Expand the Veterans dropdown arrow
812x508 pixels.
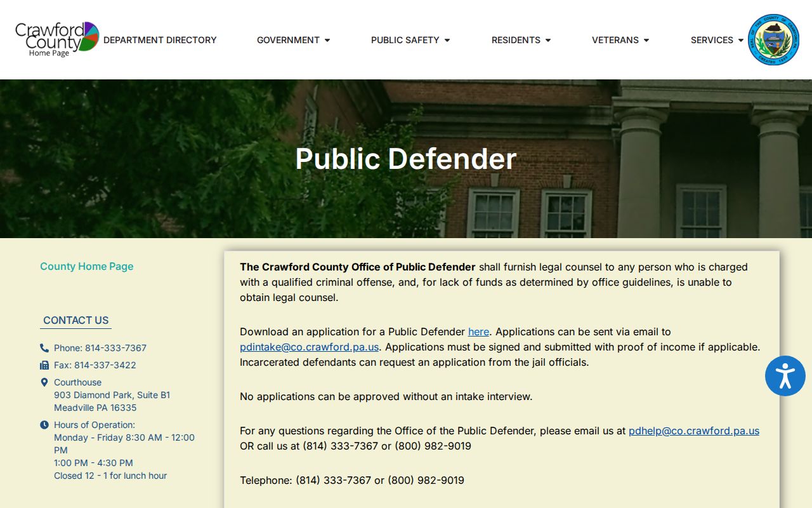[646, 40]
